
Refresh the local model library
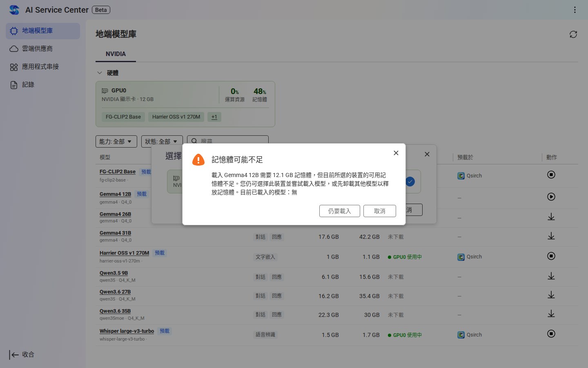(x=573, y=34)
